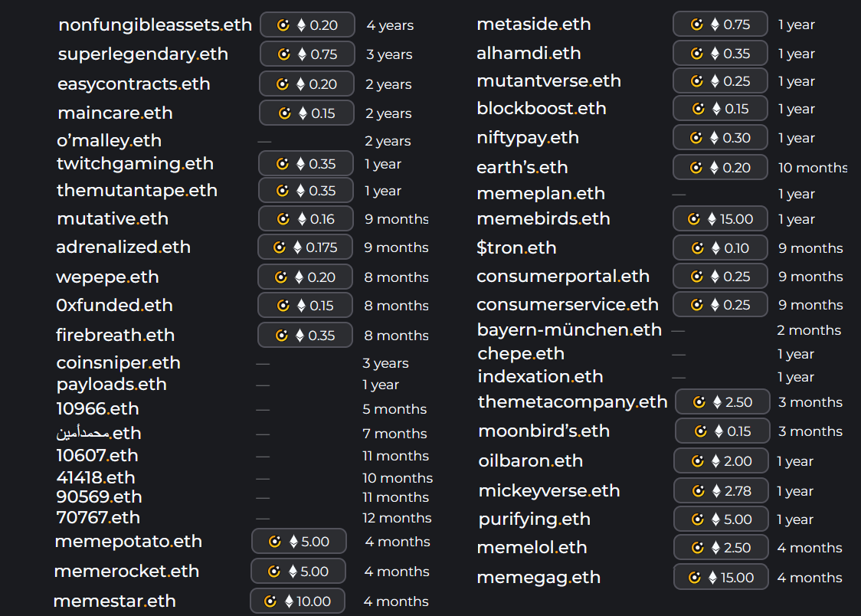Click the 5.00 price button for memepotato.eth
Viewport: 861px width, 616px height.
coord(300,542)
